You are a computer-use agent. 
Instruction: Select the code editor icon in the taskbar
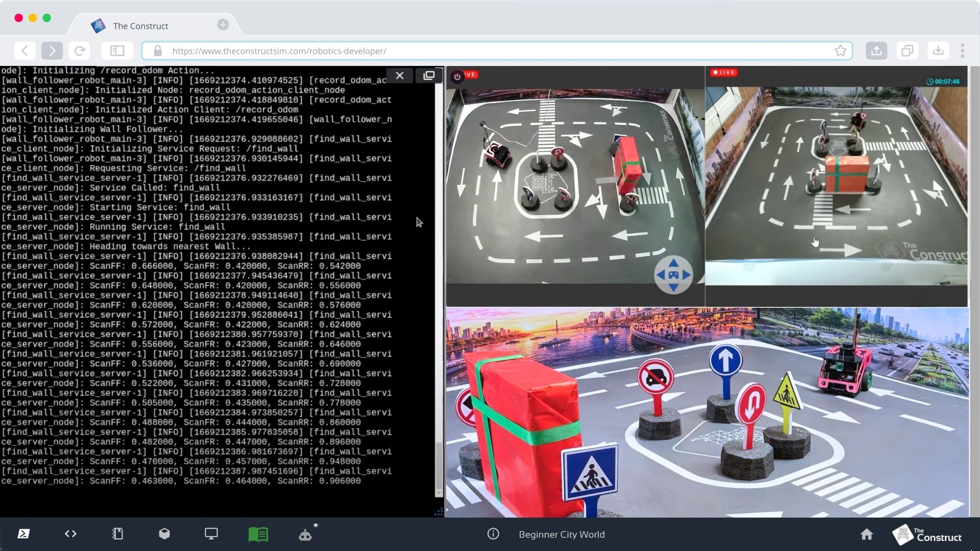tap(70, 534)
